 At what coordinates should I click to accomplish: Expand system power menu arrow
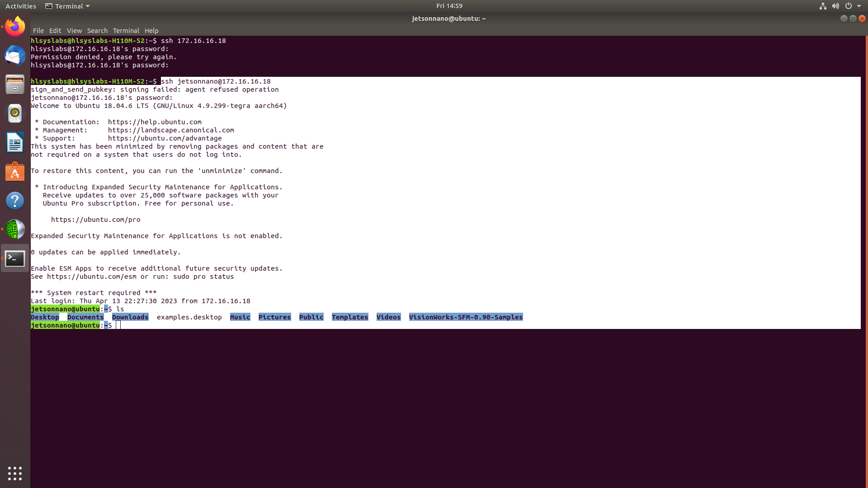[x=859, y=6]
